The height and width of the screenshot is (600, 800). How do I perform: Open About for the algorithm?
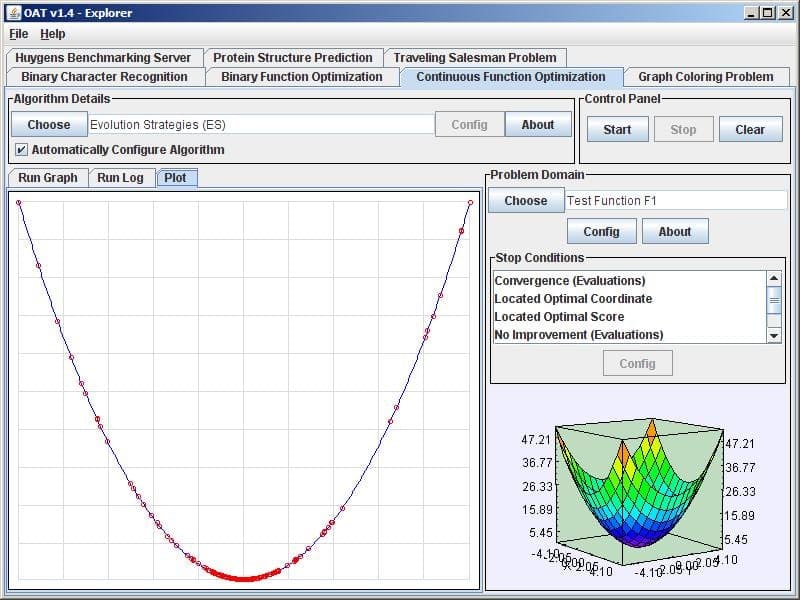[537, 125]
